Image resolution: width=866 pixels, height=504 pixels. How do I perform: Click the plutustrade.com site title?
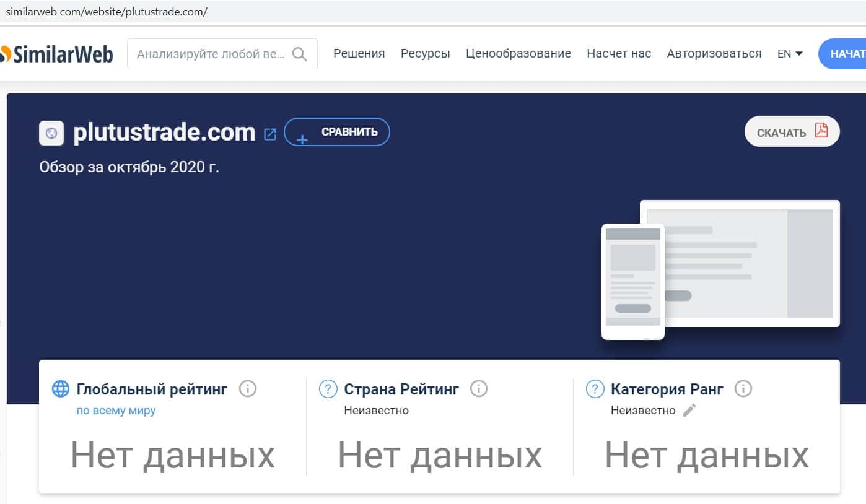[164, 132]
